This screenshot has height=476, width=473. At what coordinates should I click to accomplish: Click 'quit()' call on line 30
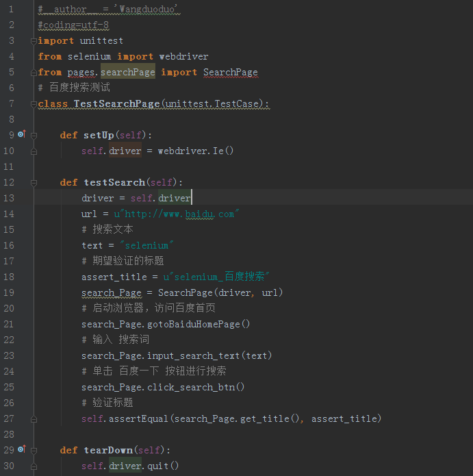click(x=163, y=466)
